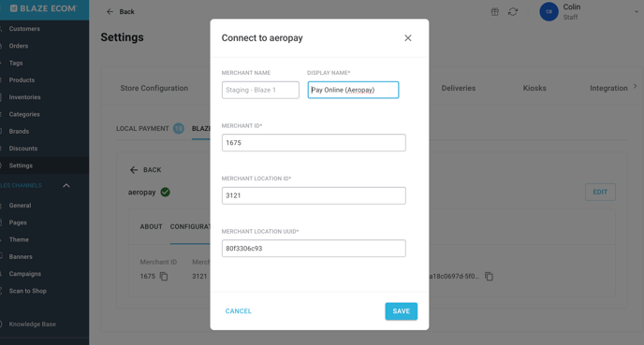
Task: Switch to the Deliveries tab
Action: click(459, 88)
